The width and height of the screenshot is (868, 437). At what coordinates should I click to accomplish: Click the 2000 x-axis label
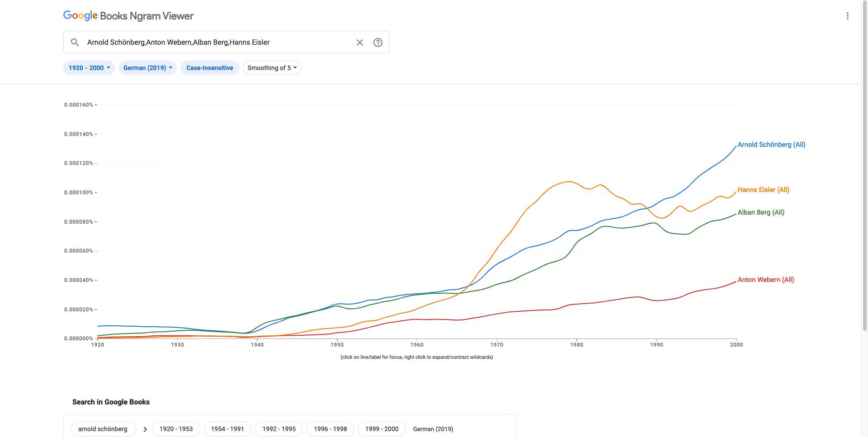736,344
